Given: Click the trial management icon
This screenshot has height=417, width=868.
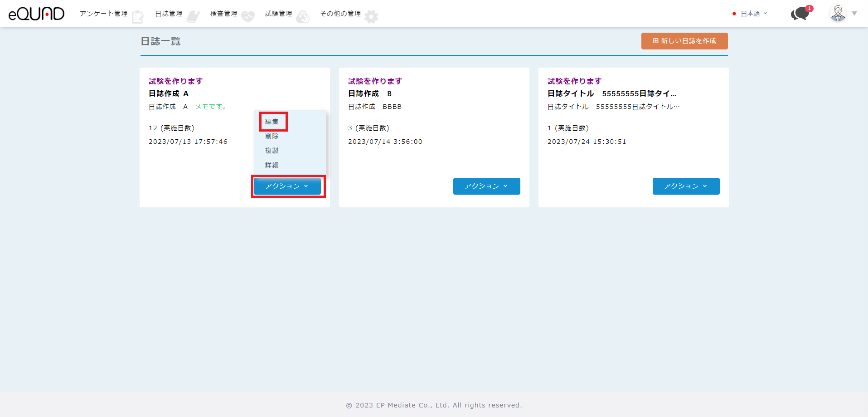Looking at the screenshot, I should click(303, 17).
